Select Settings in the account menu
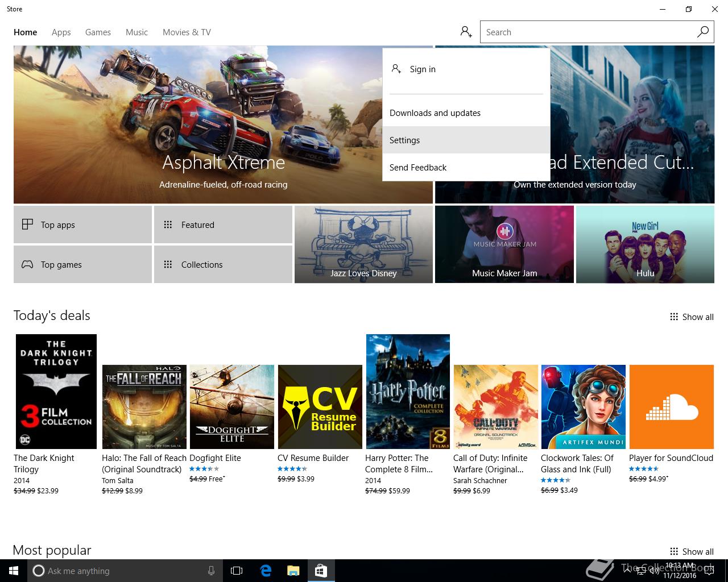Viewport: 728px width, 582px height. point(405,140)
